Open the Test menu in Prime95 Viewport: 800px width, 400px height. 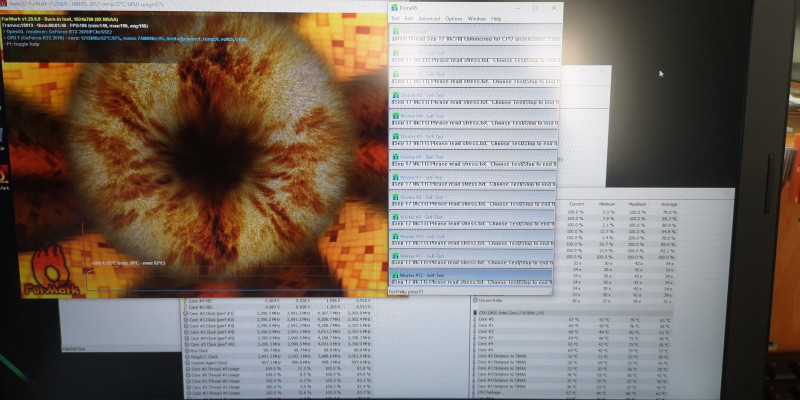395,19
